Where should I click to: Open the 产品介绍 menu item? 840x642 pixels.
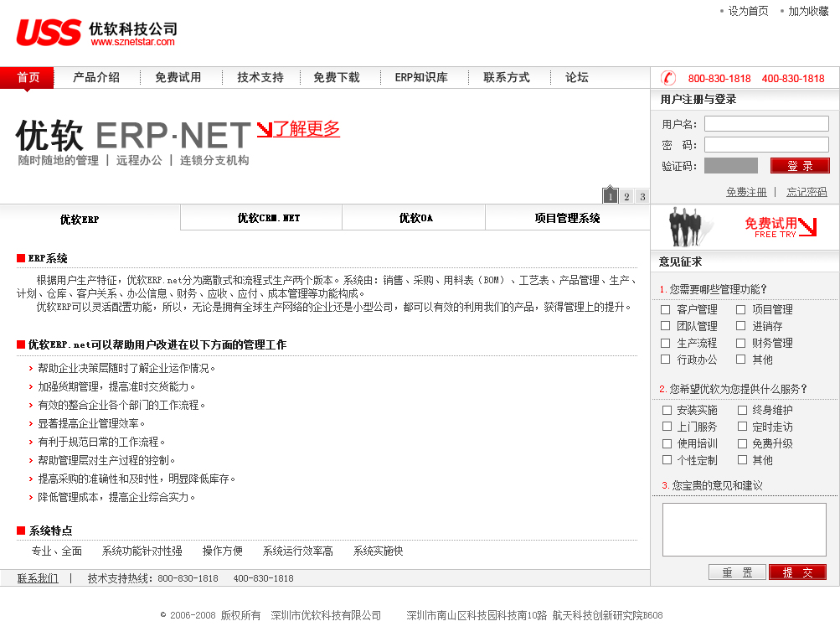96,78
